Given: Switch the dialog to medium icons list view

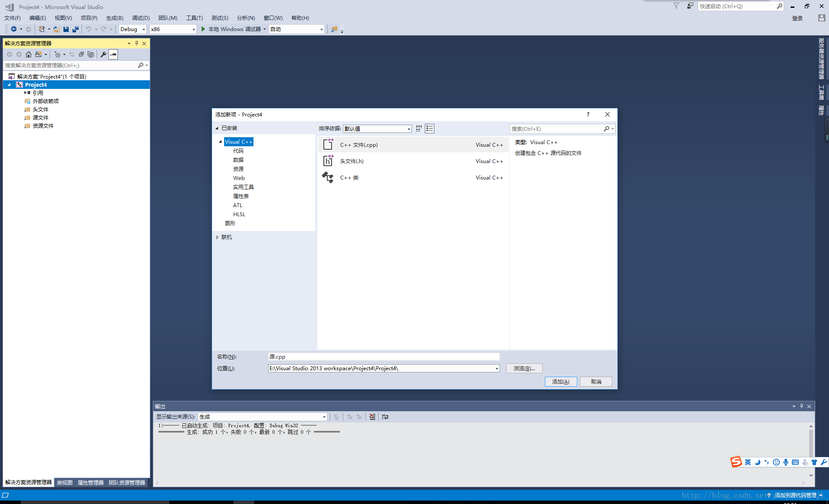Looking at the screenshot, I should point(430,129).
